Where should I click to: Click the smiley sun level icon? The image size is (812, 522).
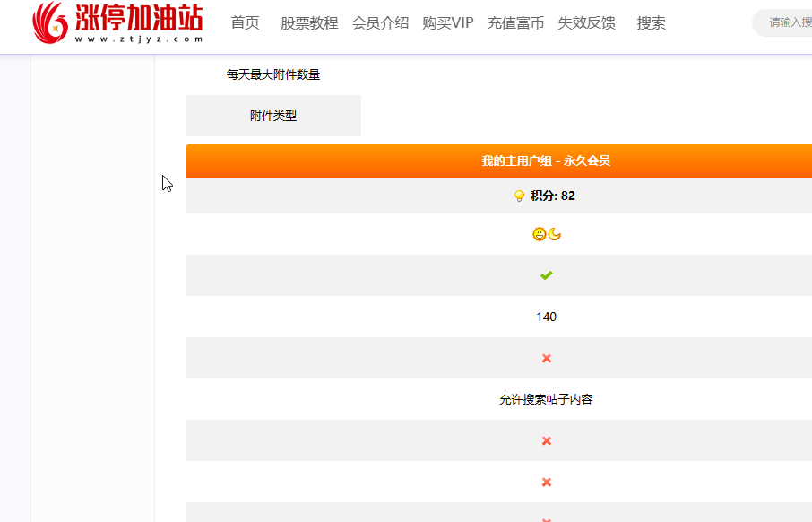tap(539, 234)
